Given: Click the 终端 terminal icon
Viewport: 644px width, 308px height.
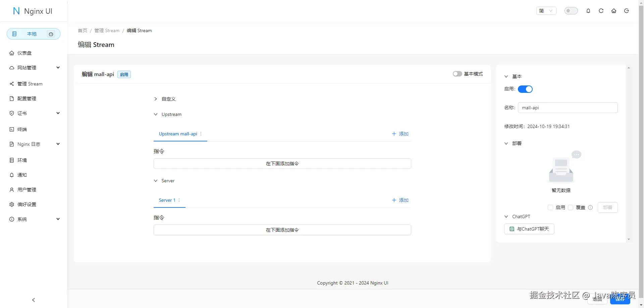Looking at the screenshot, I should [12, 129].
